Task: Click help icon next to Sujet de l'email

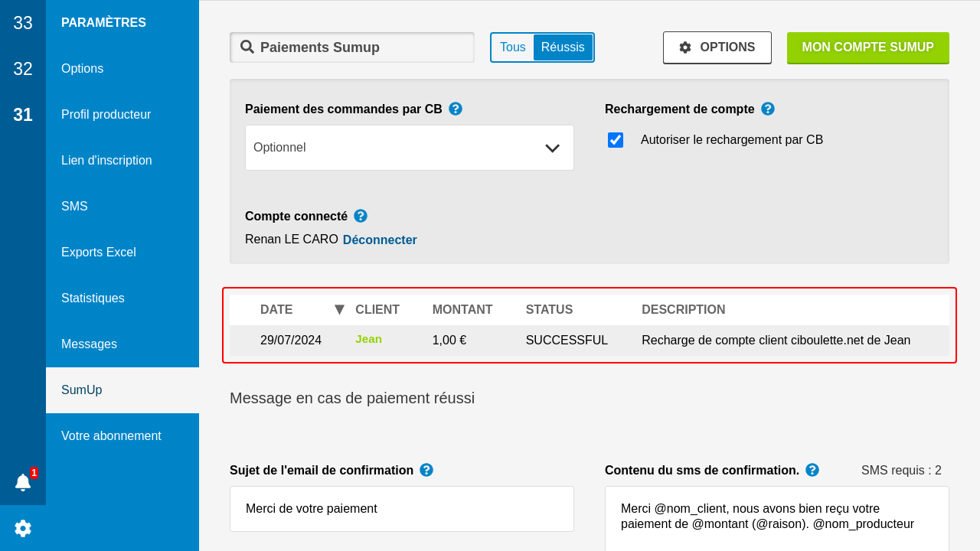Action: tap(426, 470)
